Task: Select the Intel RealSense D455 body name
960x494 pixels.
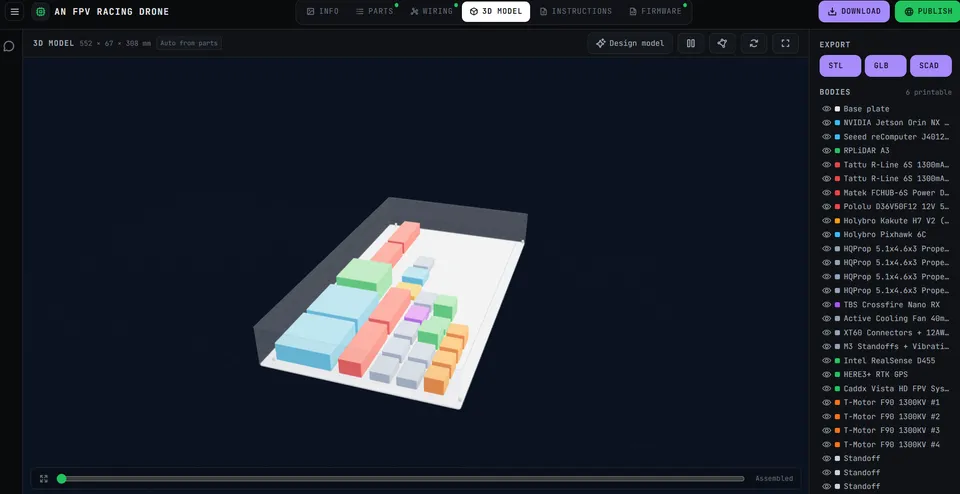Action: click(890, 361)
